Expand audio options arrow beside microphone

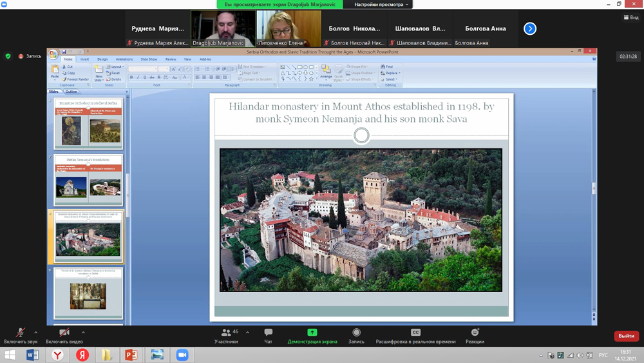pos(36,333)
